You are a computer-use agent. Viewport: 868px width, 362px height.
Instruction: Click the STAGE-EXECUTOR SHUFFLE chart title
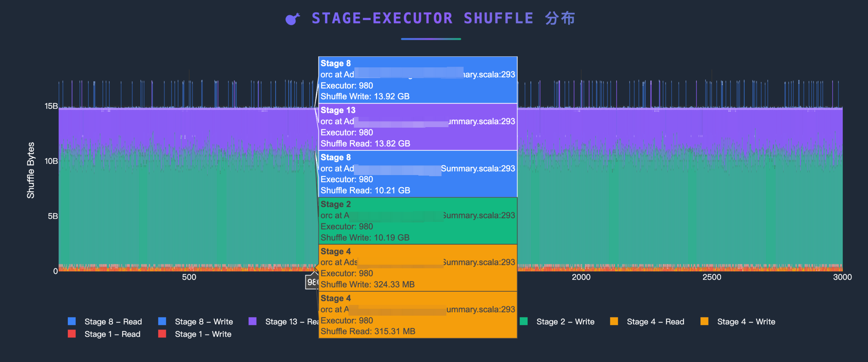(443, 18)
